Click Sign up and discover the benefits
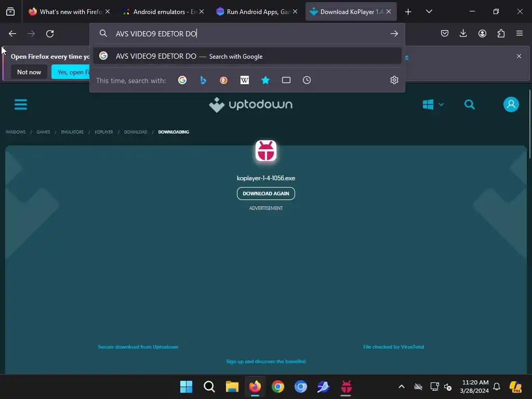532x399 pixels. (266, 362)
